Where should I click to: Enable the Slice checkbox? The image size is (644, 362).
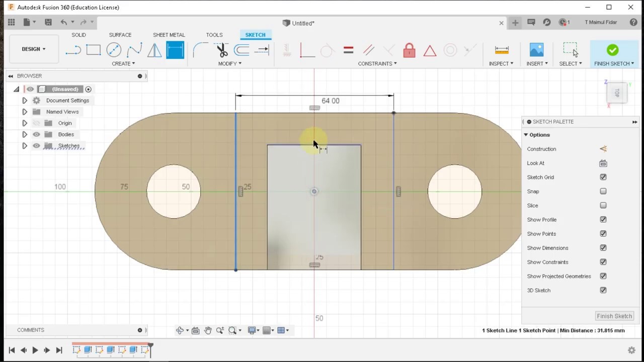603,205
